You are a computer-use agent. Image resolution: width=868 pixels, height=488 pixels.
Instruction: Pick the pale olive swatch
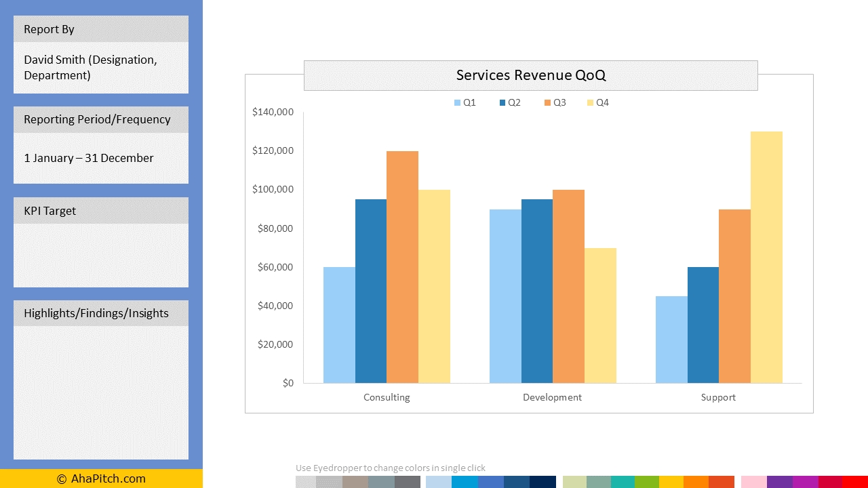point(574,482)
